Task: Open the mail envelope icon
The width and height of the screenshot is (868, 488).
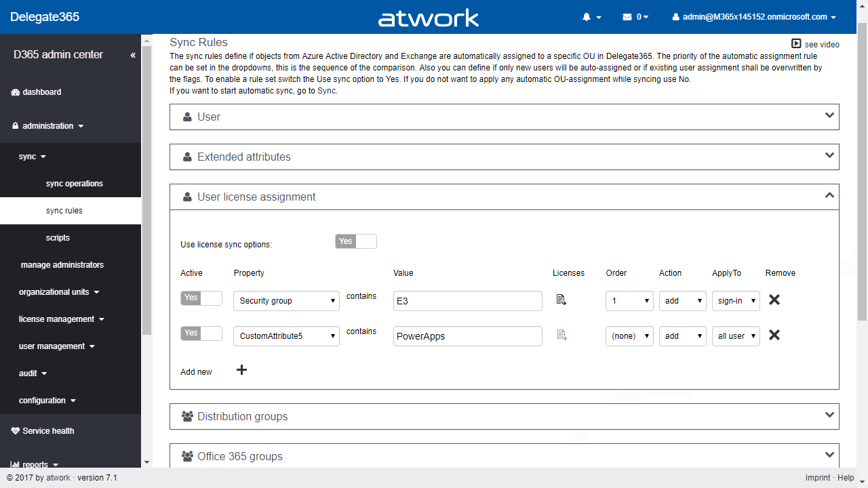Action: pyautogui.click(x=627, y=17)
